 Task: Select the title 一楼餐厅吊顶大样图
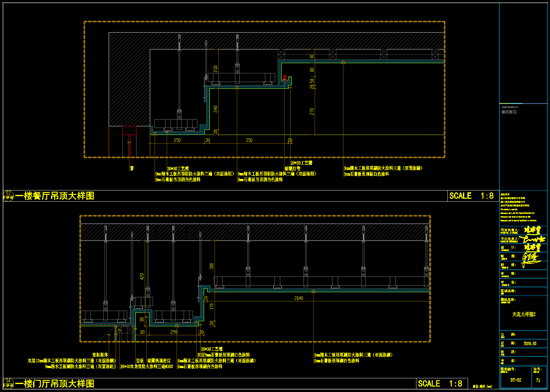[55, 196]
